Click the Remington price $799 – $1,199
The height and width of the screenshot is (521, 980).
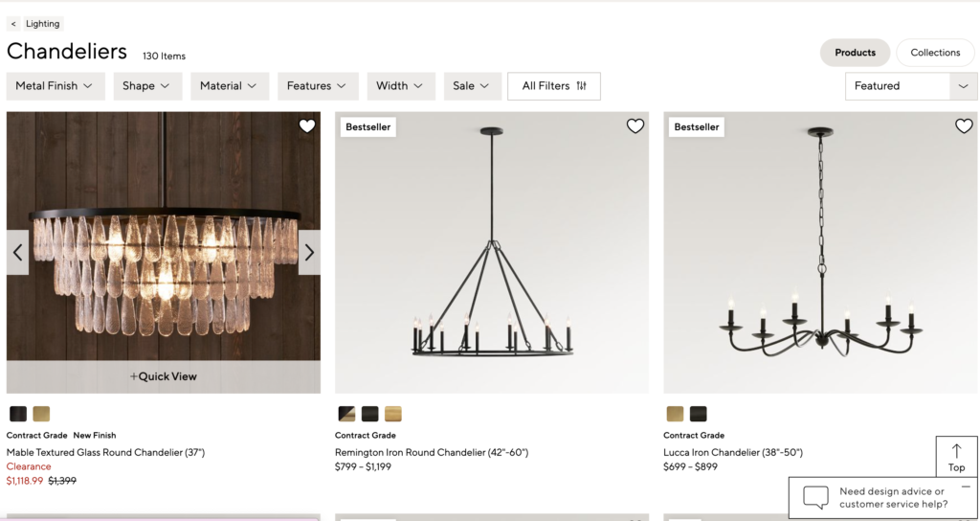coord(363,466)
